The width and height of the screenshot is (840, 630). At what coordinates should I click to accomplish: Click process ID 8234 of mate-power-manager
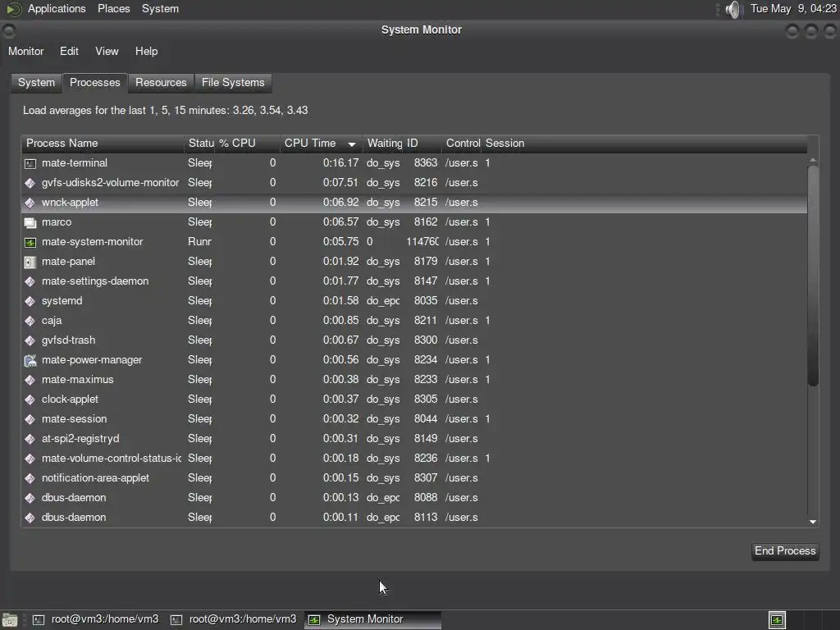click(426, 361)
